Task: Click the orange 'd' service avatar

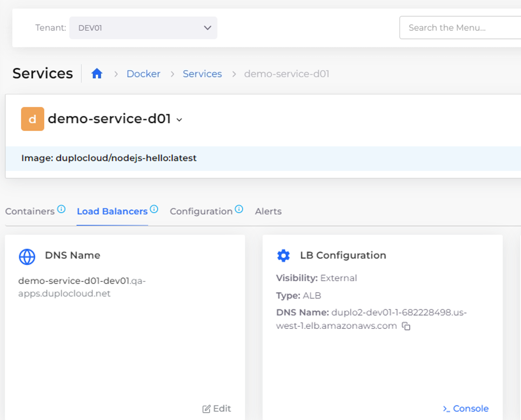Action: [x=33, y=119]
